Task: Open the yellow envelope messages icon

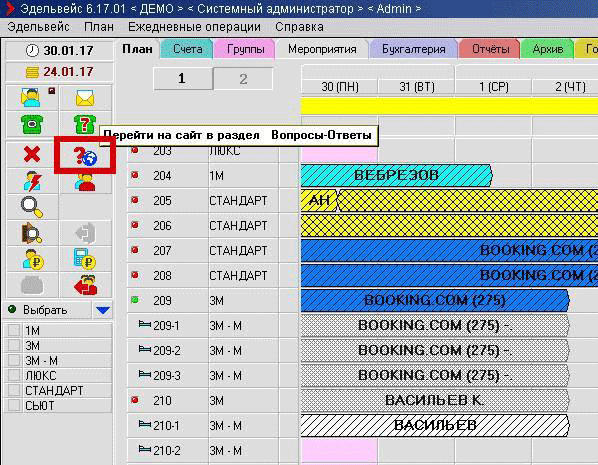Action: point(85,98)
